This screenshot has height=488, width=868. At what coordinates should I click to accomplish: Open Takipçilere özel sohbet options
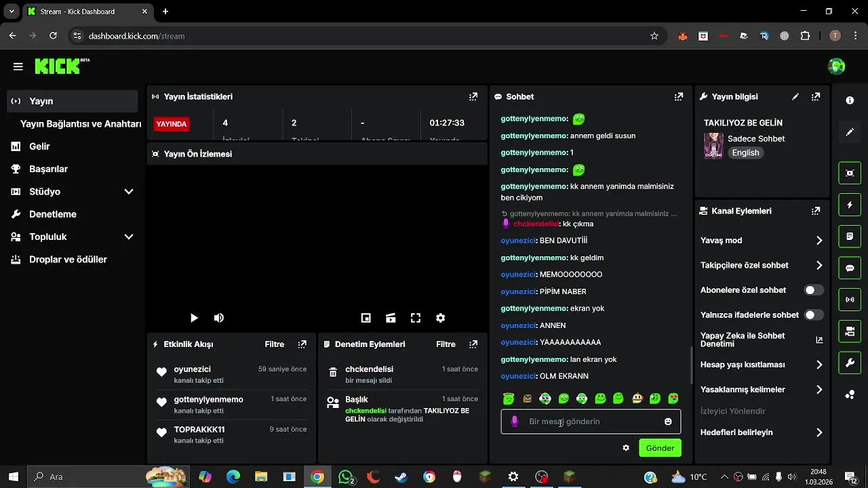click(x=762, y=266)
